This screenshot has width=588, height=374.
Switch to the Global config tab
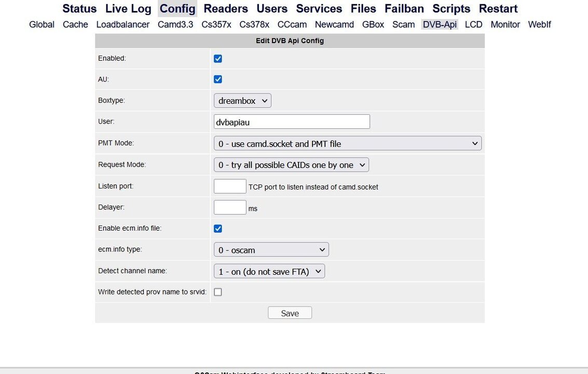(42, 24)
